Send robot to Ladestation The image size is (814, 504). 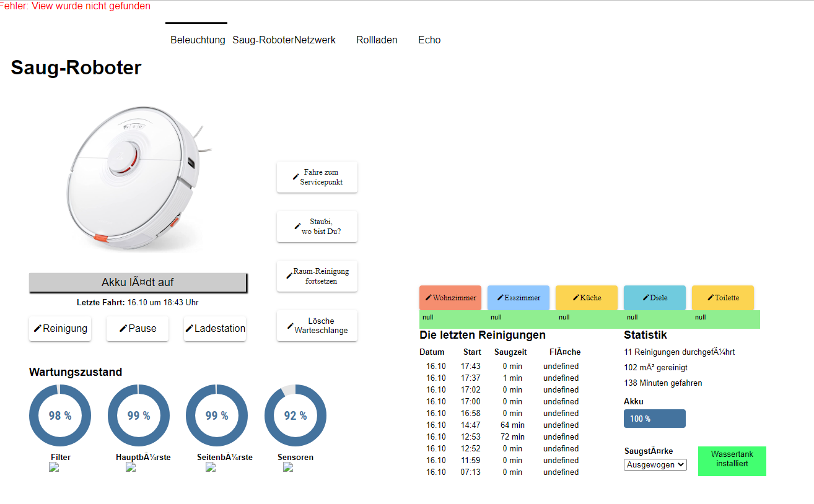pyautogui.click(x=215, y=328)
